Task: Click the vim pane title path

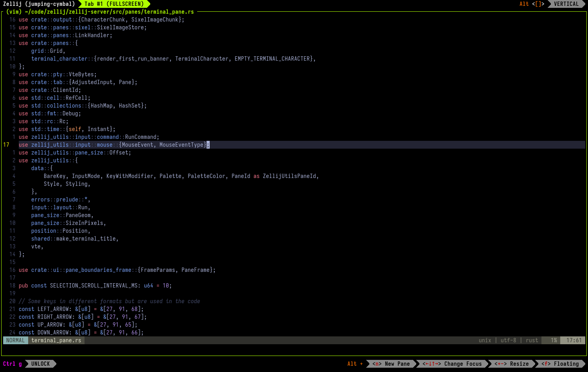Action: (x=100, y=12)
